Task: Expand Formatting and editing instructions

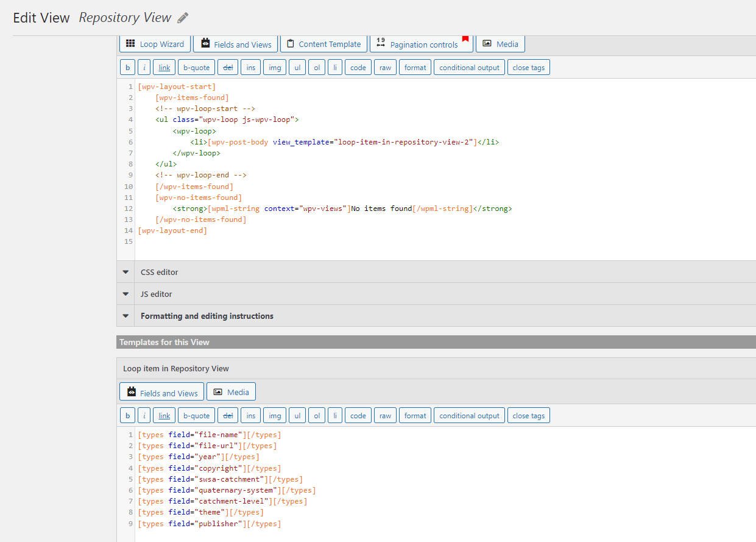Action: click(x=436, y=316)
